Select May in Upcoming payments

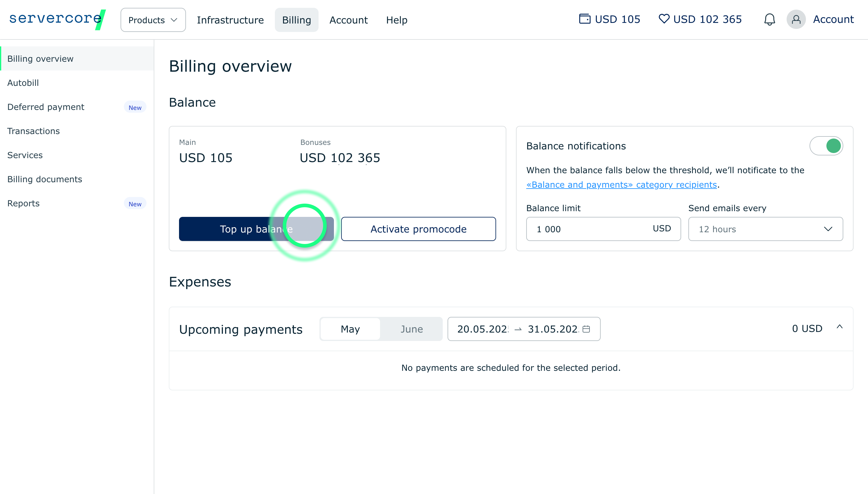pyautogui.click(x=350, y=329)
